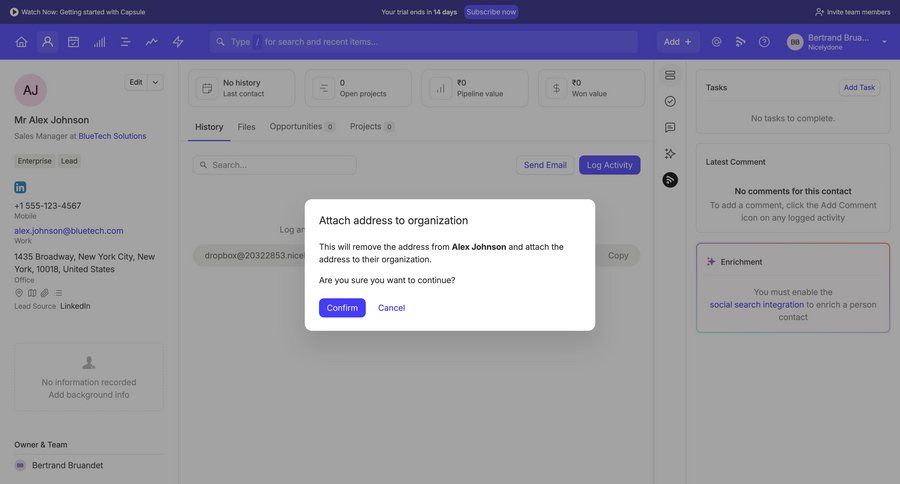The width and height of the screenshot is (900, 484).
Task: Go to the Home dashboard icon
Action: click(x=21, y=42)
